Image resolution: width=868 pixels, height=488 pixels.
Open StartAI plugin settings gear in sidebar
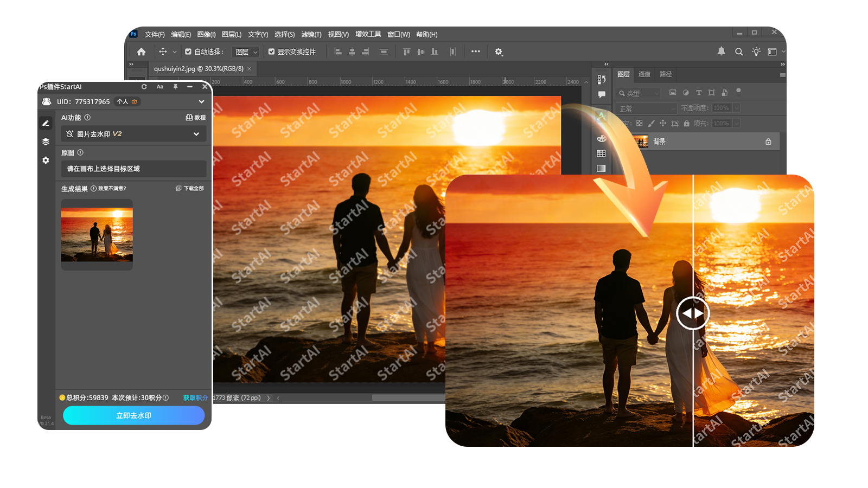tap(46, 160)
